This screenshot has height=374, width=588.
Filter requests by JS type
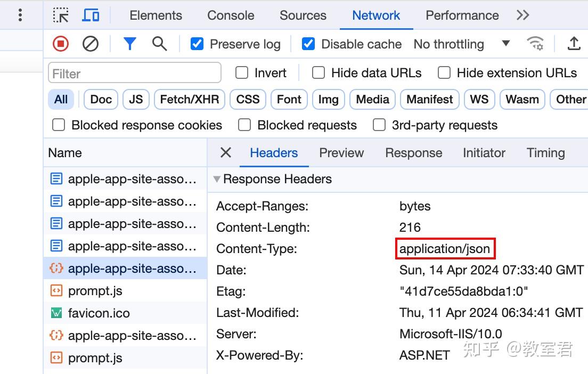pyautogui.click(x=136, y=100)
